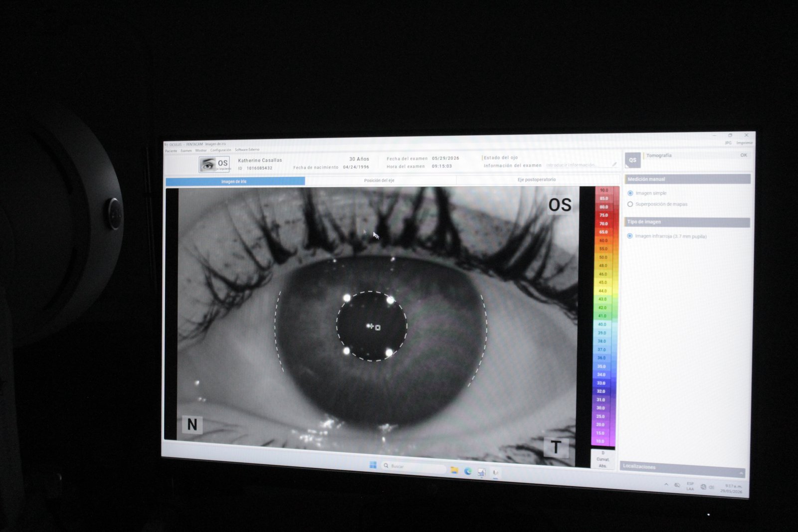Screen dimensions: 798x532
Task: Click the JPG export button
Action: pos(728,143)
